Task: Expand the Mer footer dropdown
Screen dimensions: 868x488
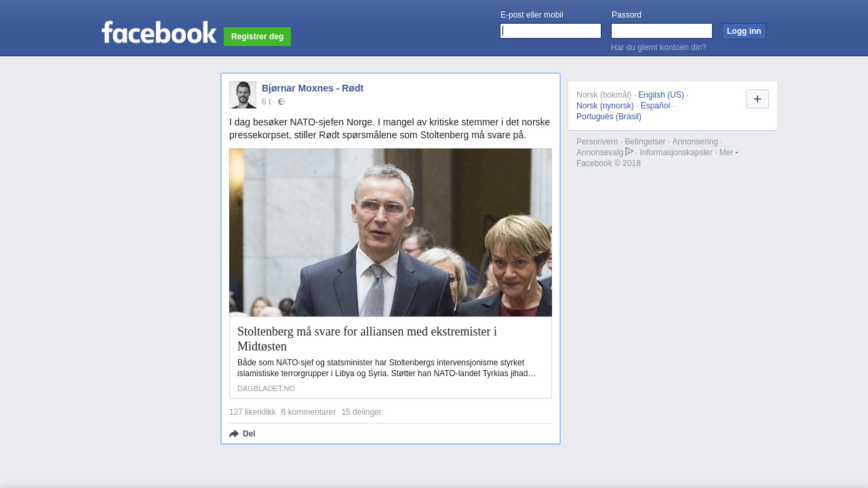Action: (x=729, y=152)
